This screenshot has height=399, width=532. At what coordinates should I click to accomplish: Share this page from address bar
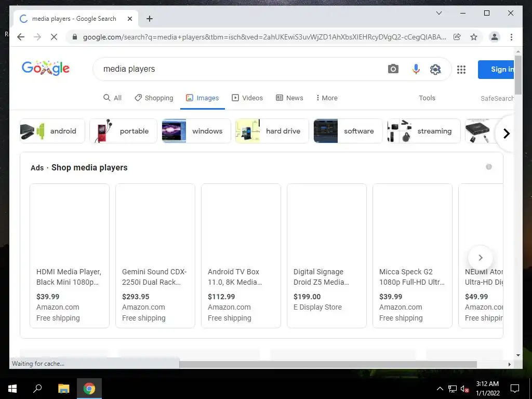pos(457,37)
